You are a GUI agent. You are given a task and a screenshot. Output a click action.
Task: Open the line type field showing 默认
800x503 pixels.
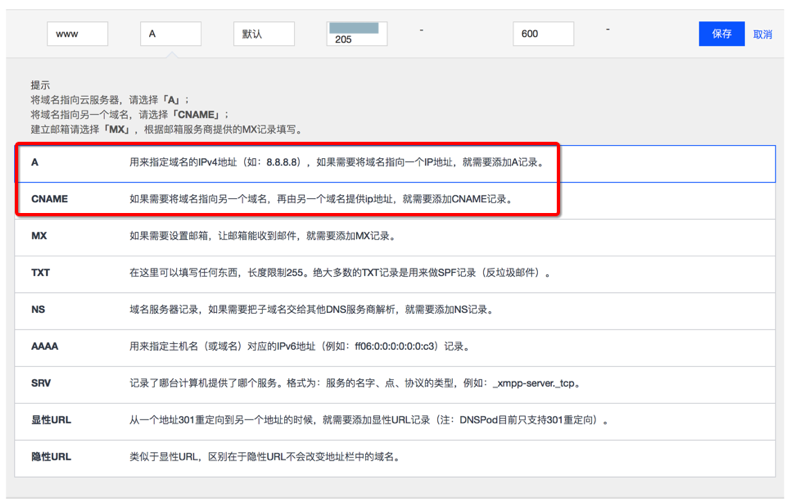click(264, 34)
